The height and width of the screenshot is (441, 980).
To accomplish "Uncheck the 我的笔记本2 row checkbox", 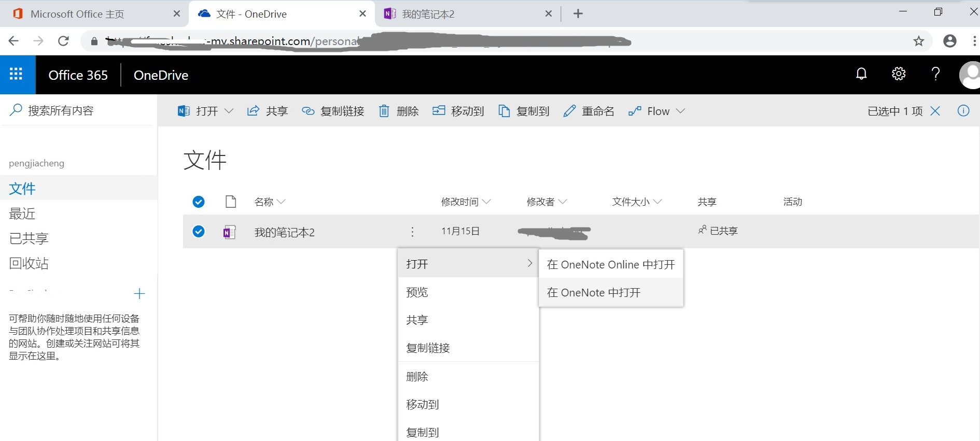I will pyautogui.click(x=199, y=231).
